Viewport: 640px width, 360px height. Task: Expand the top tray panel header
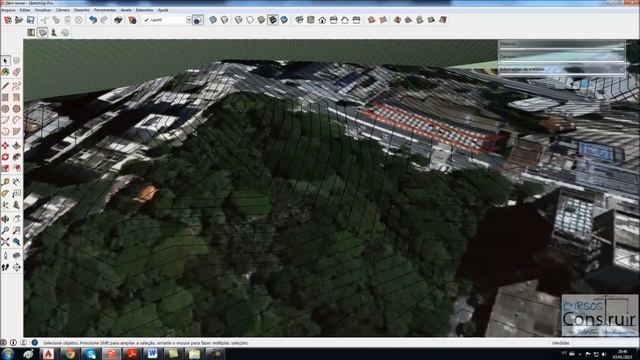(562, 44)
